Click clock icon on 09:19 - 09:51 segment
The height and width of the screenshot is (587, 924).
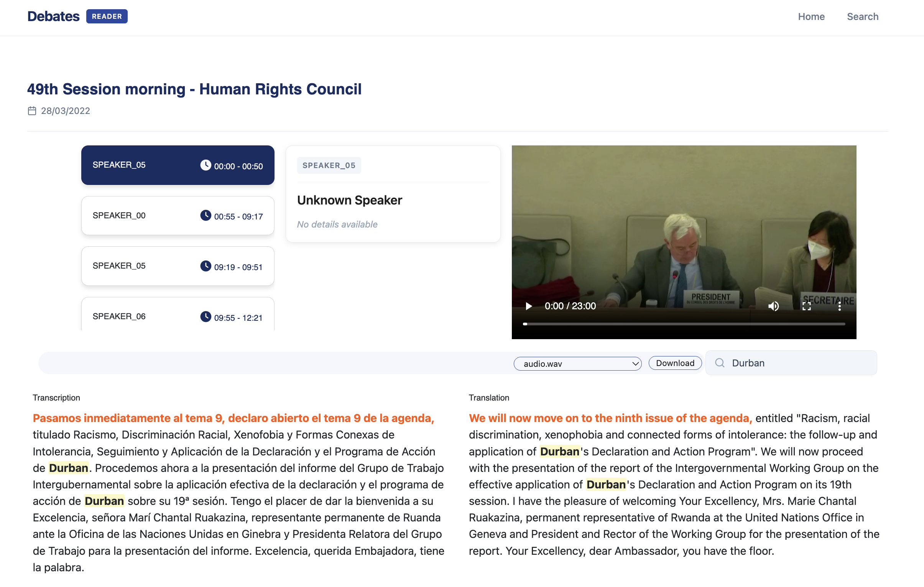206,266
